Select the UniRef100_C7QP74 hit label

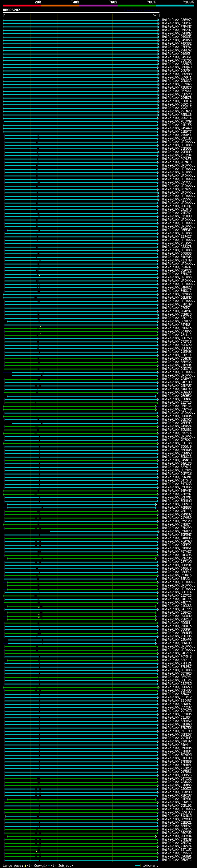point(177,308)
